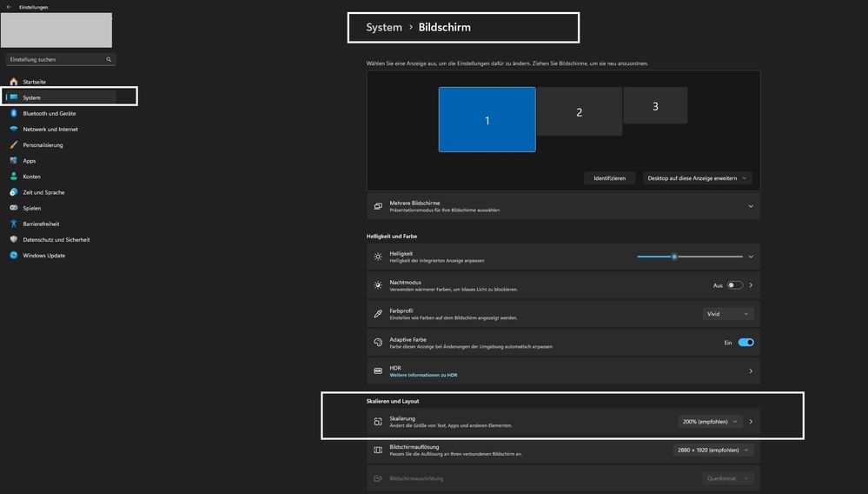Open the Skalierung 200% dropdown

click(710, 422)
